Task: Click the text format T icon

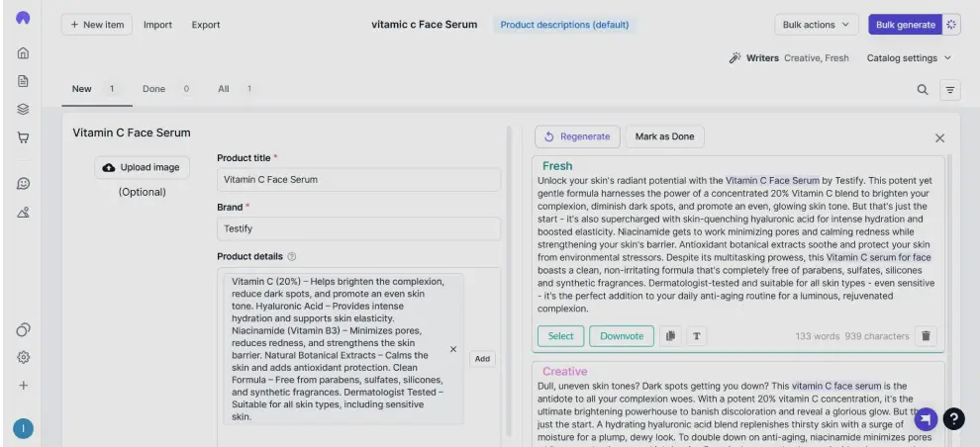Action: (x=697, y=336)
